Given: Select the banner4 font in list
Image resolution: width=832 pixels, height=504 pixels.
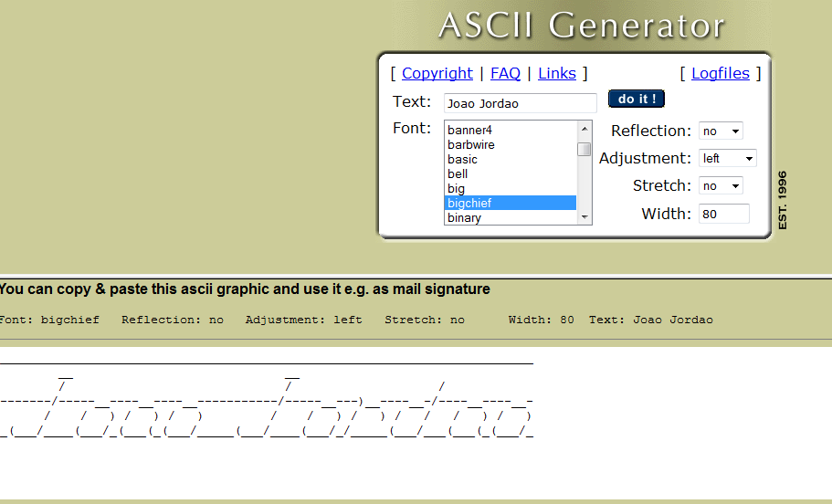Looking at the screenshot, I should pyautogui.click(x=510, y=130).
